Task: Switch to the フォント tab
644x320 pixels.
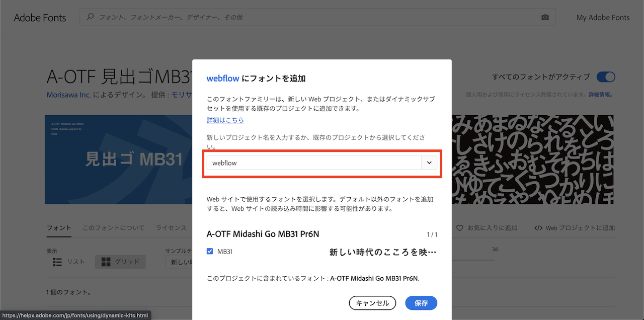Action: click(59, 228)
